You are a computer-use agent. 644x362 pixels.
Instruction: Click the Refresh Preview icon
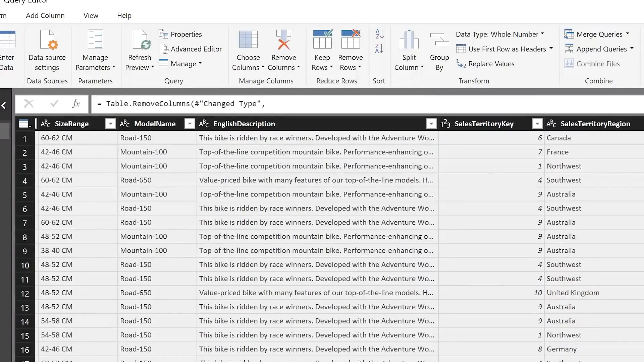[141, 40]
